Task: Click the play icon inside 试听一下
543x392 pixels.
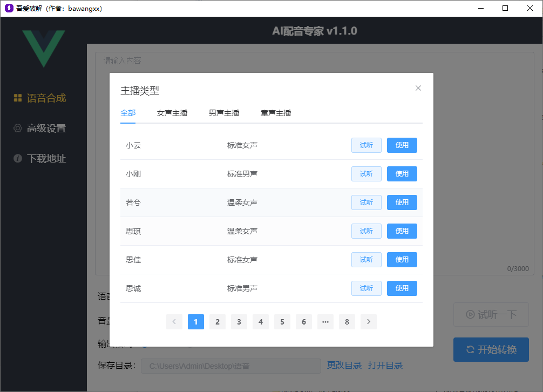Action: click(x=470, y=314)
